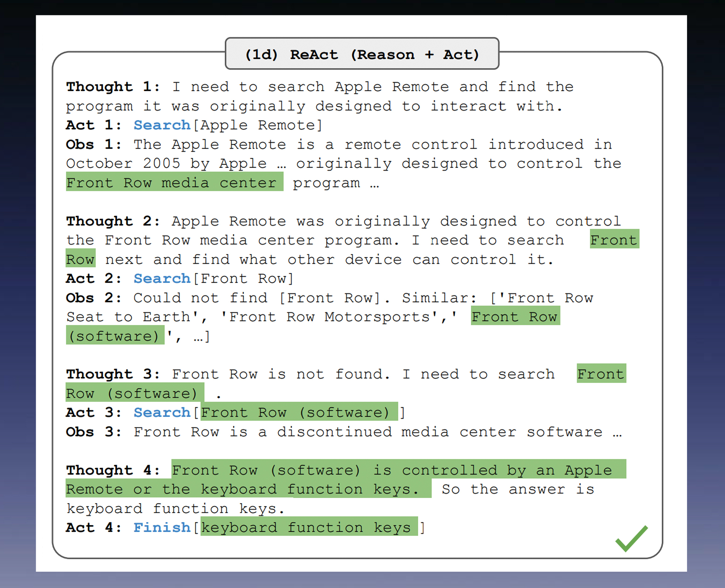Viewport: 725px width, 588px height.
Task: Click the blue Search text in Act 2
Action: [162, 279]
